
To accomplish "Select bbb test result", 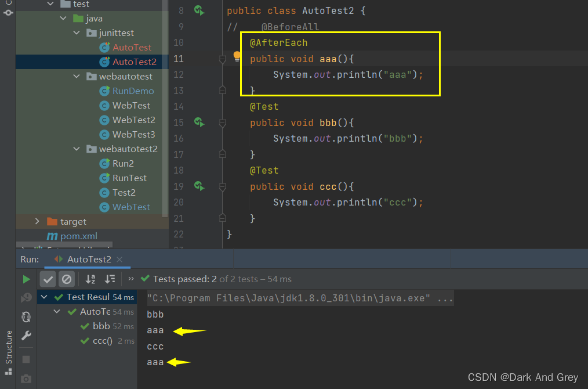I will (101, 326).
